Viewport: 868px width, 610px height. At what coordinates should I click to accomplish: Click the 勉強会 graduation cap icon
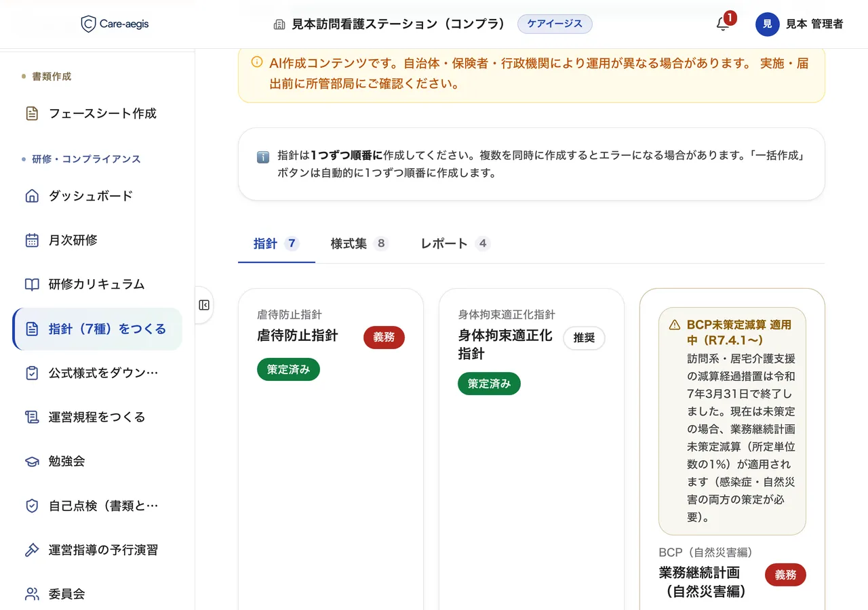pyautogui.click(x=32, y=462)
